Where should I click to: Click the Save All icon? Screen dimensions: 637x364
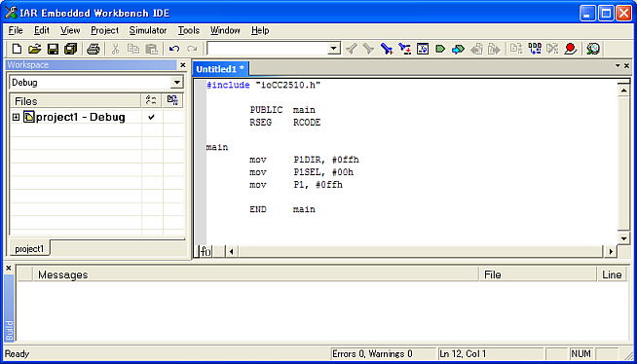pyautogui.click(x=71, y=49)
